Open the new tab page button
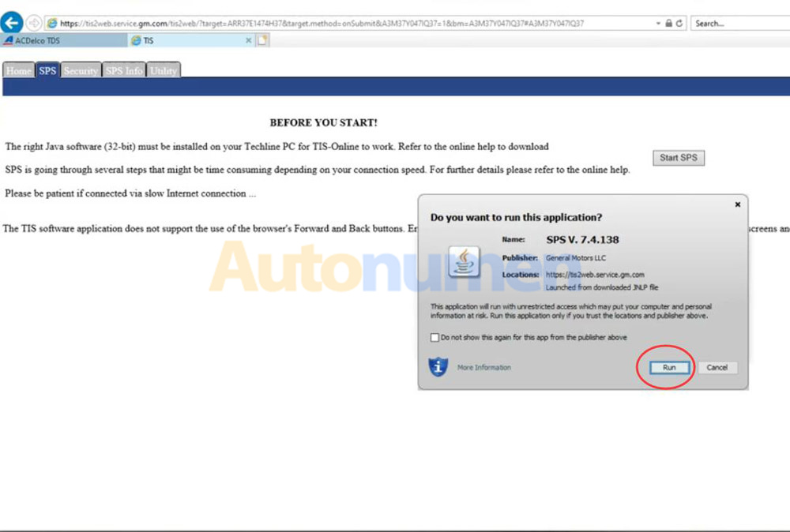 point(264,40)
